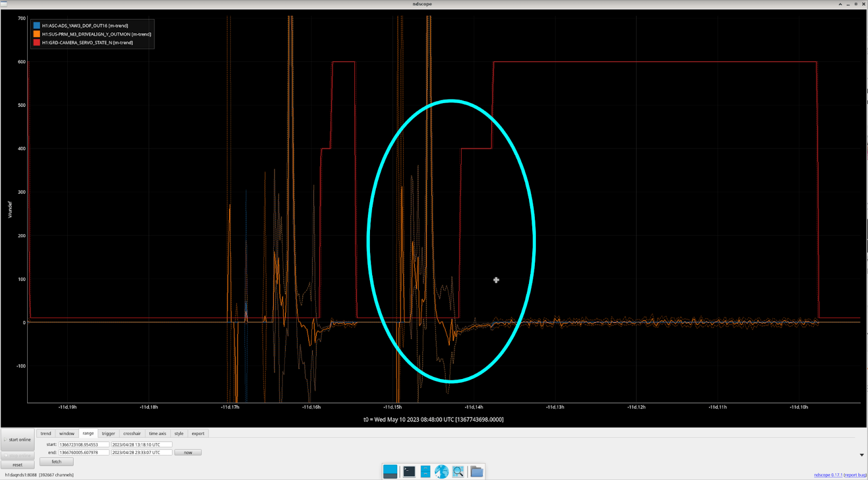Open the file manager folder icon
Image resolution: width=868 pixels, height=480 pixels.
(x=476, y=471)
